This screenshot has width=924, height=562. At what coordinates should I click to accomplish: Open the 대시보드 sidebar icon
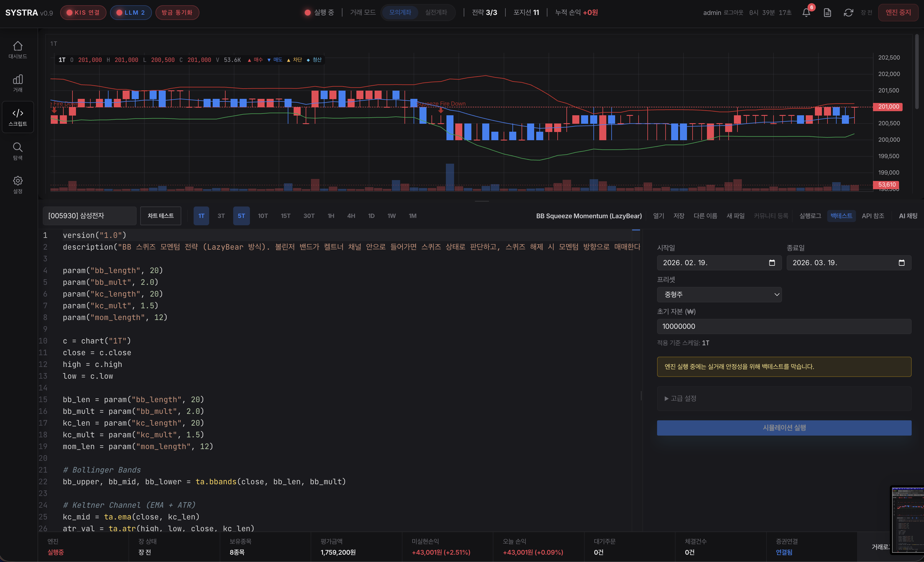coord(18,50)
